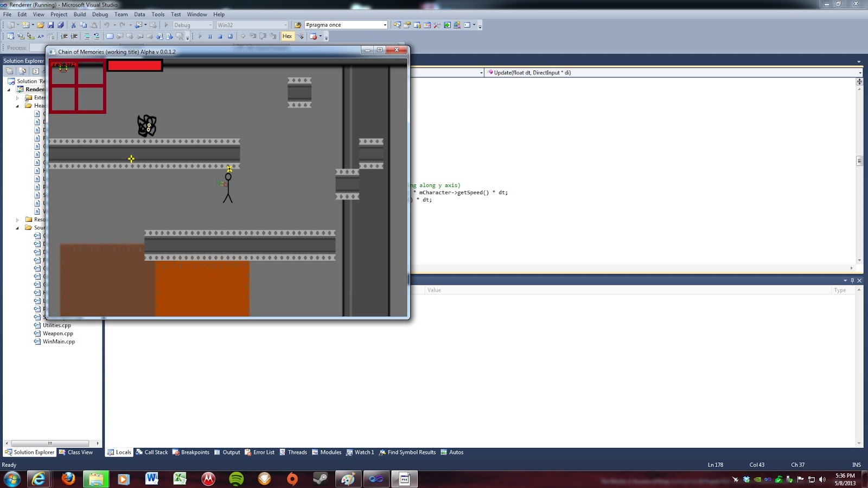The width and height of the screenshot is (868, 488).
Task: Click the Save All toolbar icon
Action: click(x=61, y=24)
